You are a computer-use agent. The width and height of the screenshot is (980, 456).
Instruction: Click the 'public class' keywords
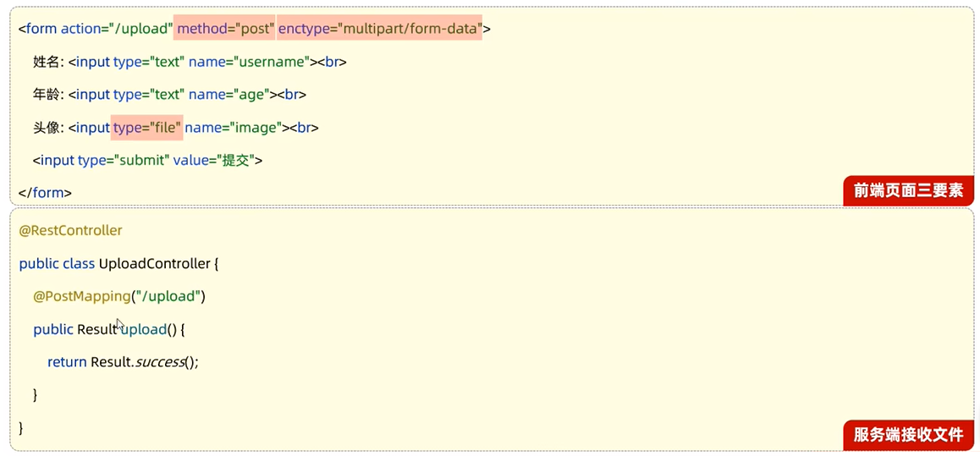pos(57,264)
